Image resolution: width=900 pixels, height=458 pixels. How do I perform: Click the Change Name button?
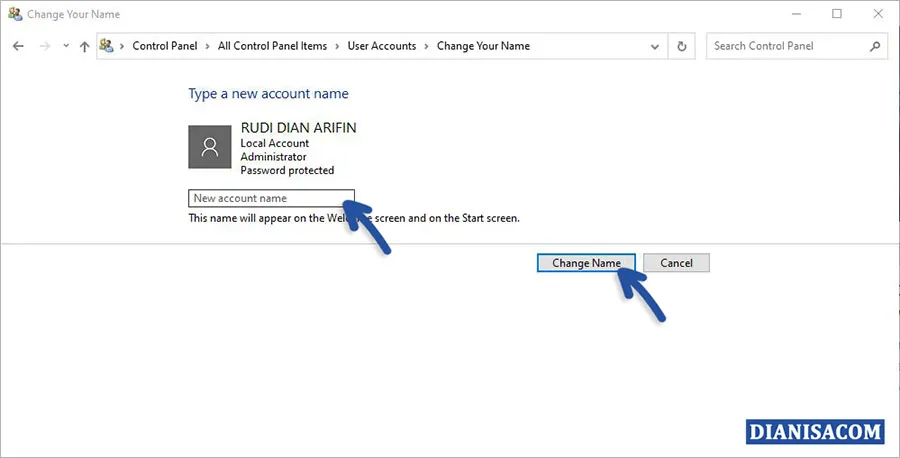point(586,263)
